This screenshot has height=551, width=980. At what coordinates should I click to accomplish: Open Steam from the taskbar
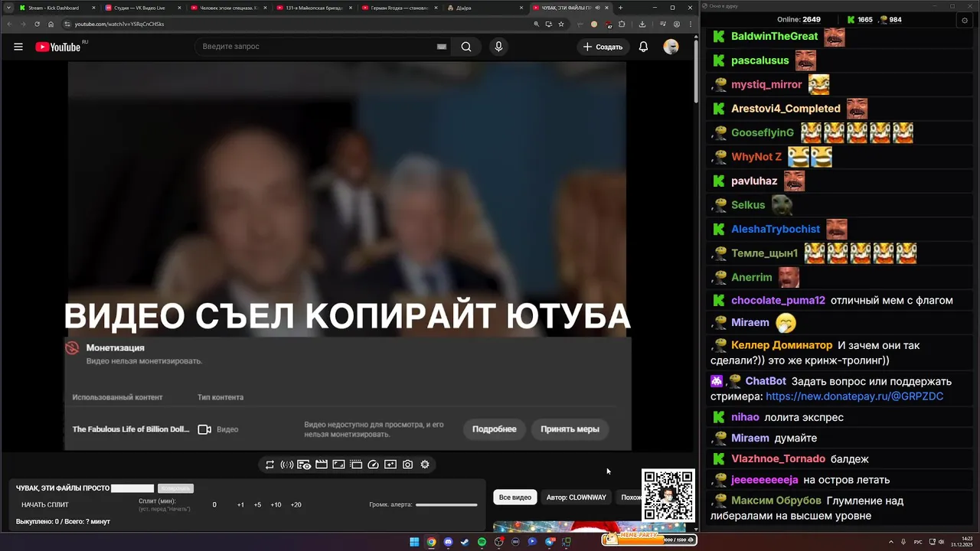[x=465, y=542]
